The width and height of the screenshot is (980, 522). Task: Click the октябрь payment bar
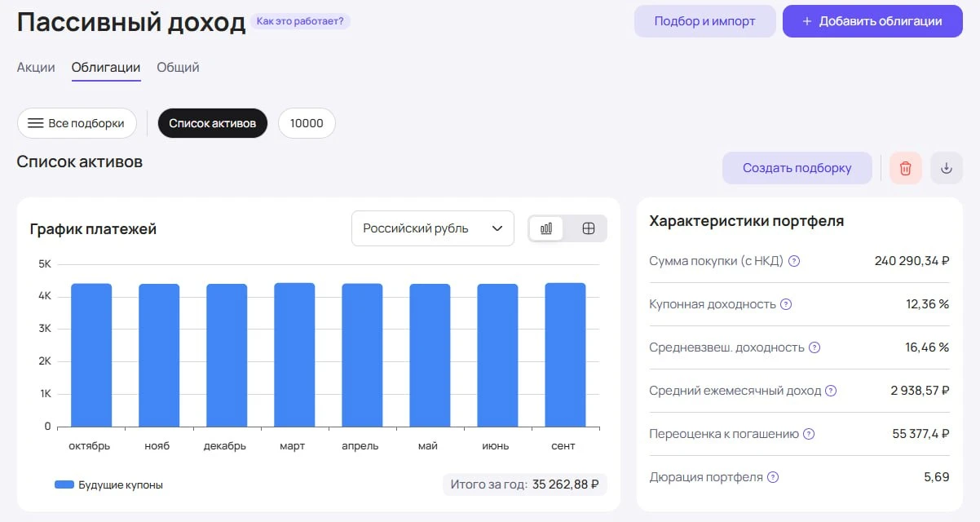[91, 355]
